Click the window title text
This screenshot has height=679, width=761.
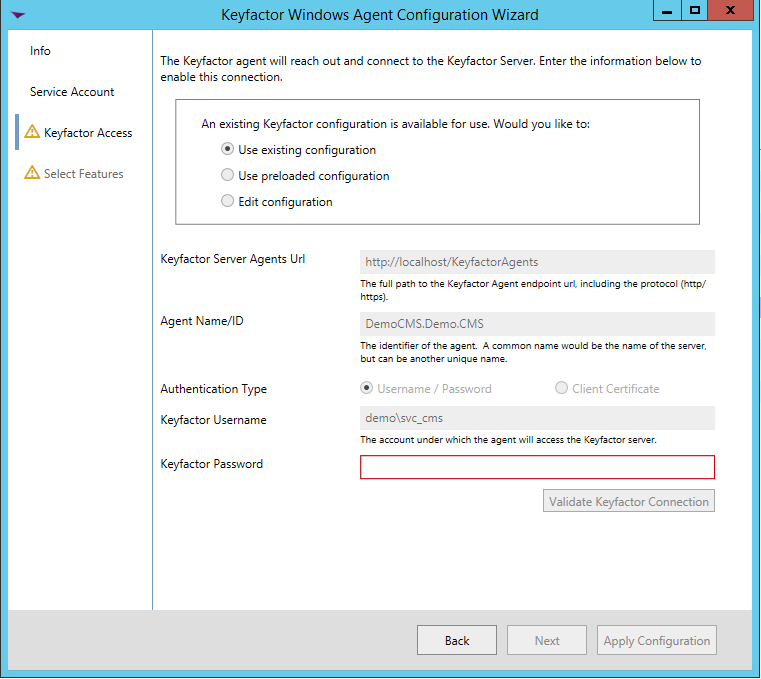380,15
